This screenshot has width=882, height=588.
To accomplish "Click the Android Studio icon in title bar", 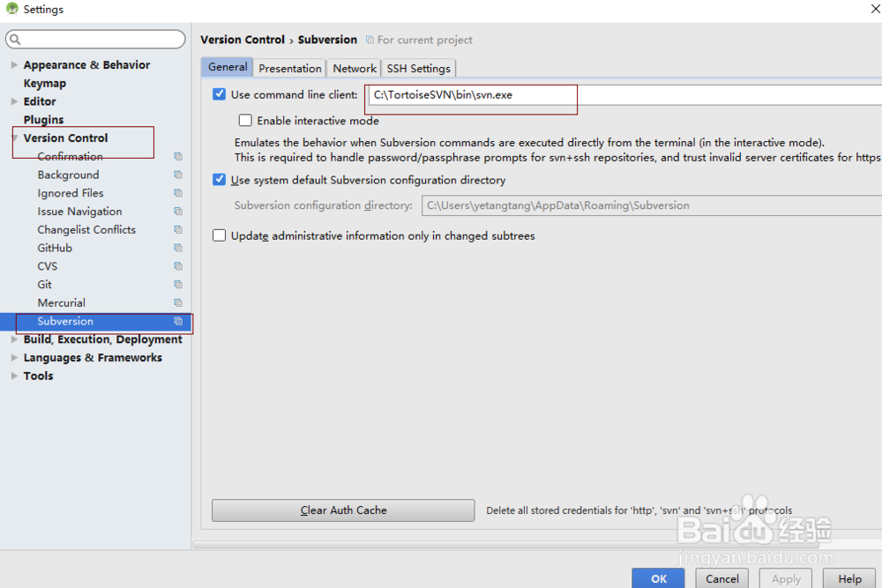I will [11, 9].
